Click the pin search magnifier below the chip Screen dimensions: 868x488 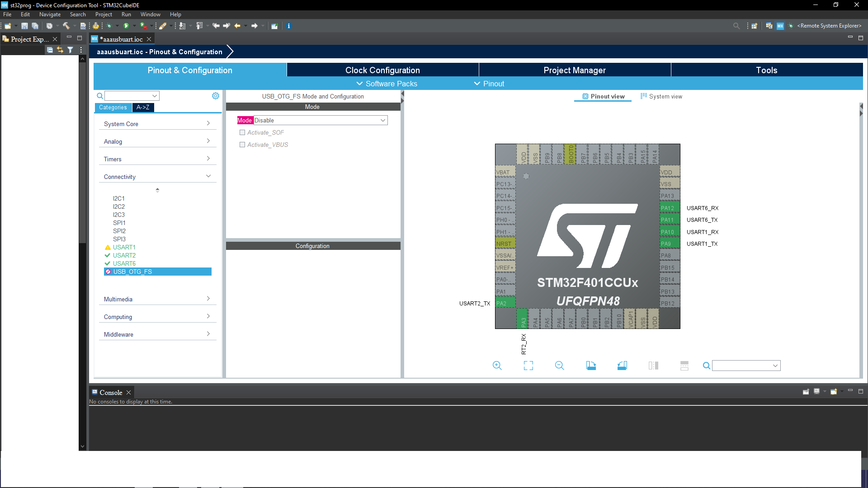[x=707, y=366]
